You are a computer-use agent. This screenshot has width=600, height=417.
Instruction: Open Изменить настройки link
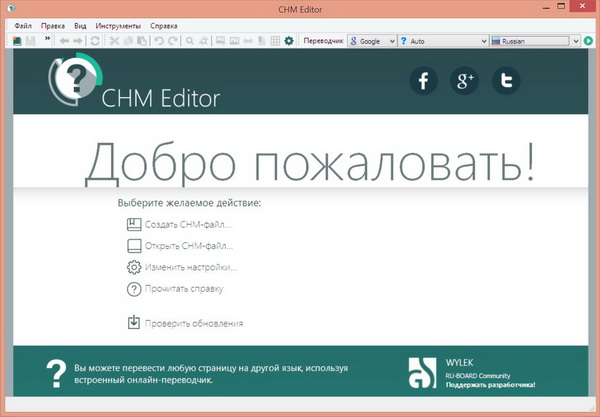[x=190, y=267]
